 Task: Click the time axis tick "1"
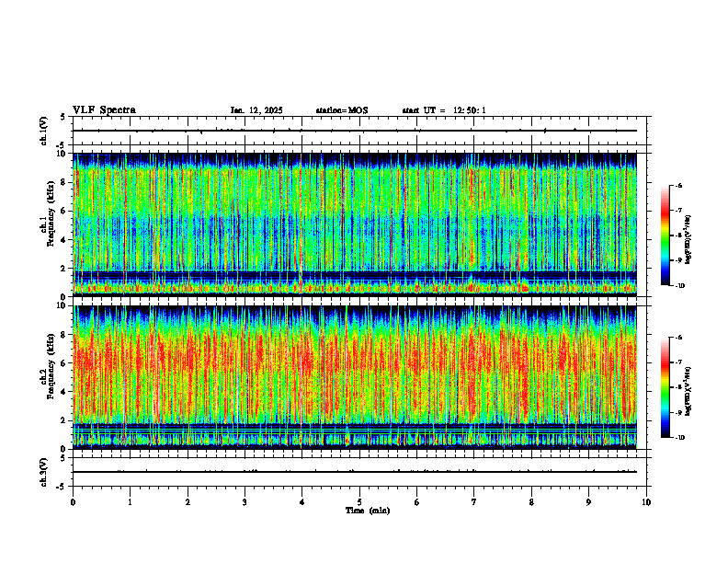click(130, 502)
